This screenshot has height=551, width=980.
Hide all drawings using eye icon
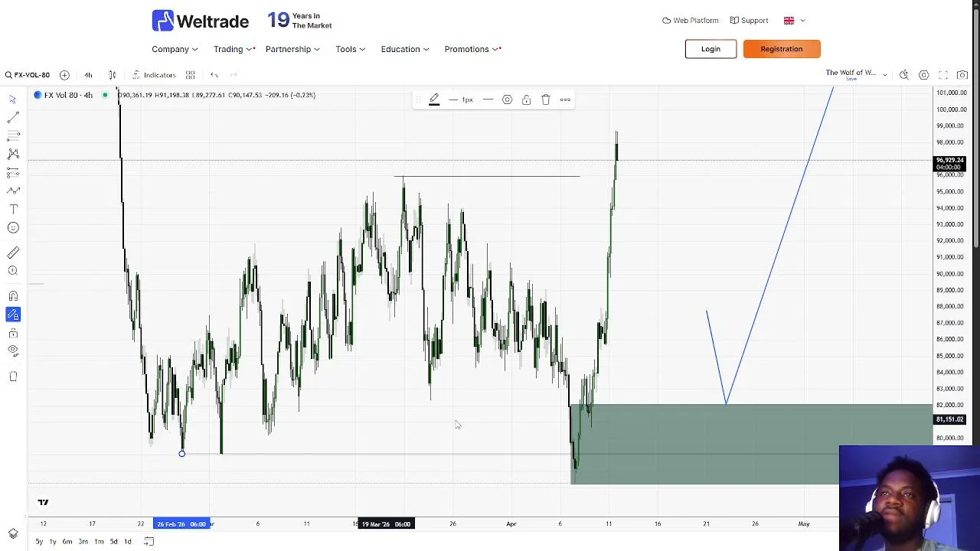[13, 350]
